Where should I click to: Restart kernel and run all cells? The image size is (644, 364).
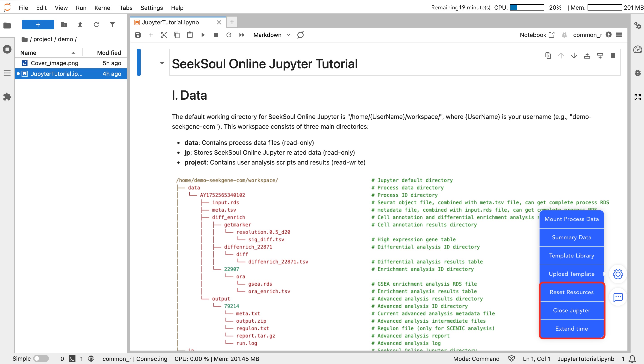pos(242,35)
